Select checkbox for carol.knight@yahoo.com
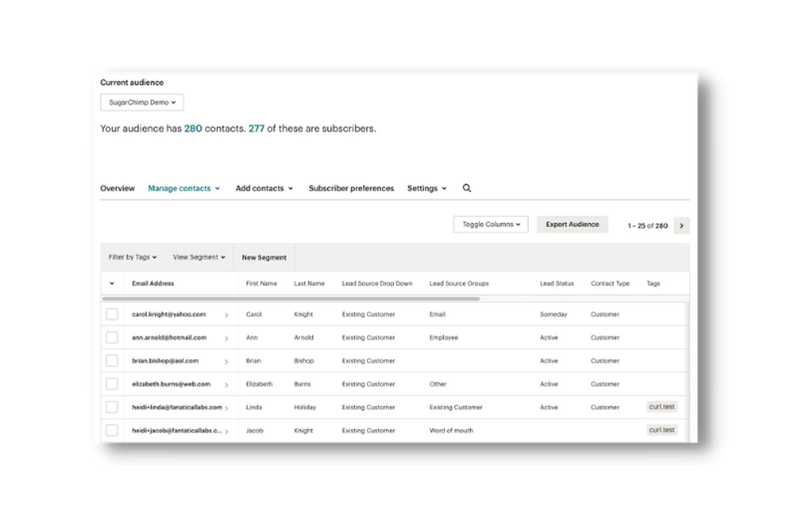This screenshot has width=798, height=532. pyautogui.click(x=112, y=314)
